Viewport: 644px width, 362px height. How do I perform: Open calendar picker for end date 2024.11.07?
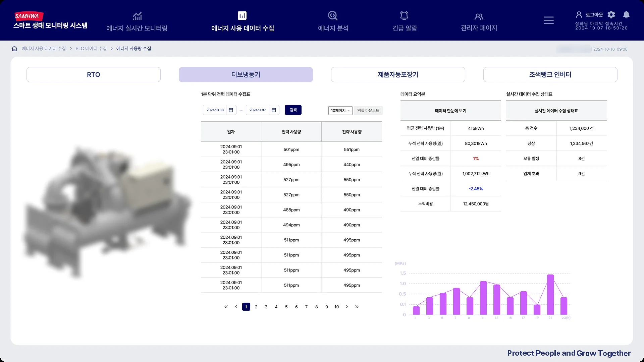274,110
